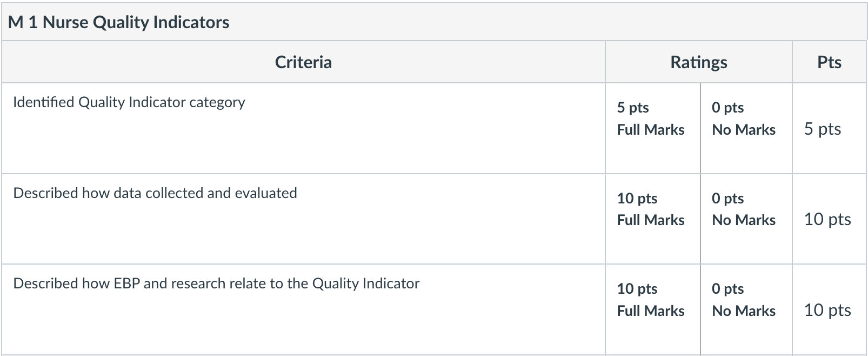
Task: Click the No Marks label in third row
Action: [744, 311]
